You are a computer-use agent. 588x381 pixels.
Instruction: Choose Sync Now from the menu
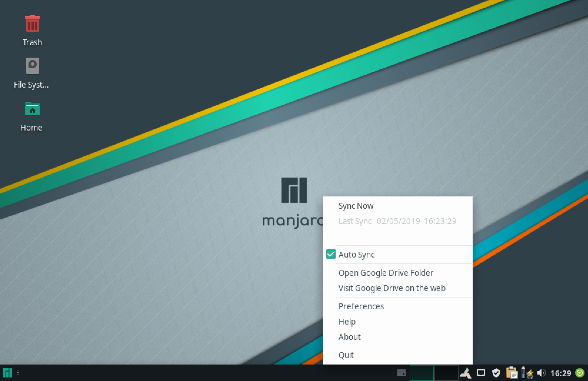pos(398,206)
